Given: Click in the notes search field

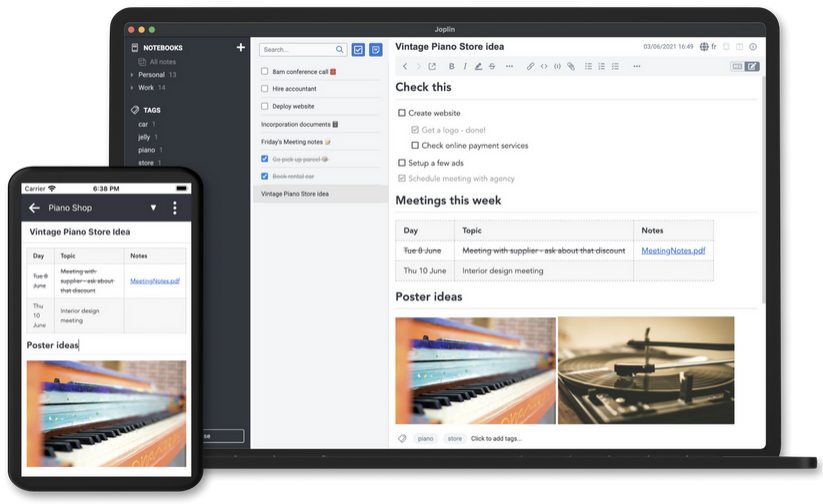Looking at the screenshot, I should pos(296,49).
